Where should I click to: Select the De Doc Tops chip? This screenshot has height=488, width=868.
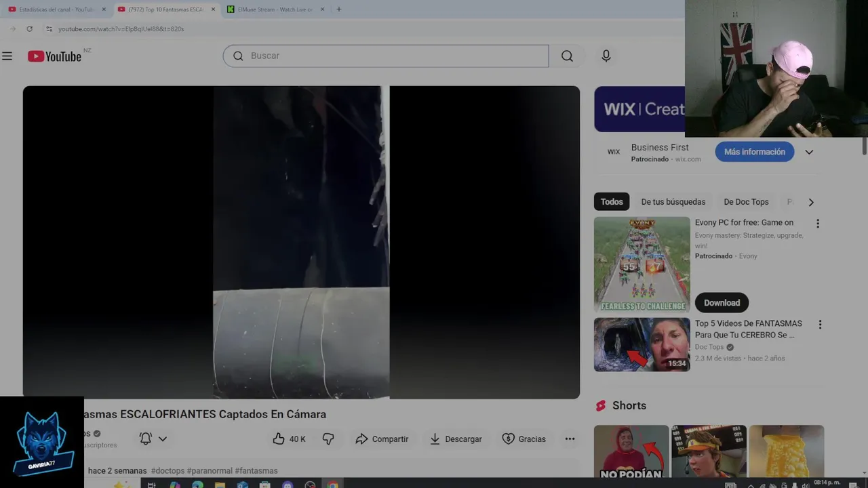point(746,202)
